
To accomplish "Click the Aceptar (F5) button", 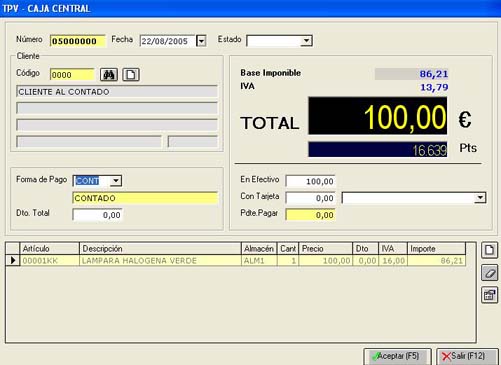I will coord(397,356).
